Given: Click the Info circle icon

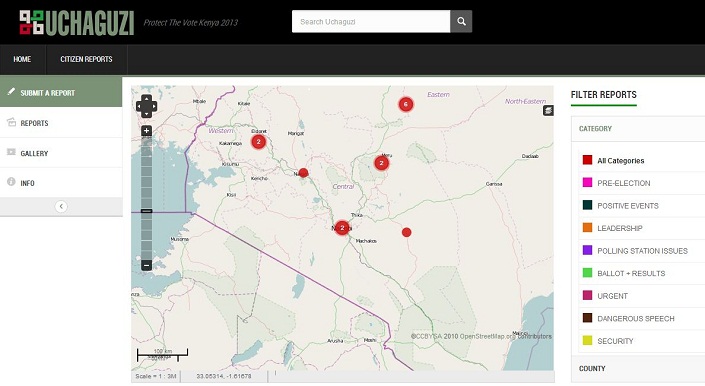Looking at the screenshot, I should [11, 182].
